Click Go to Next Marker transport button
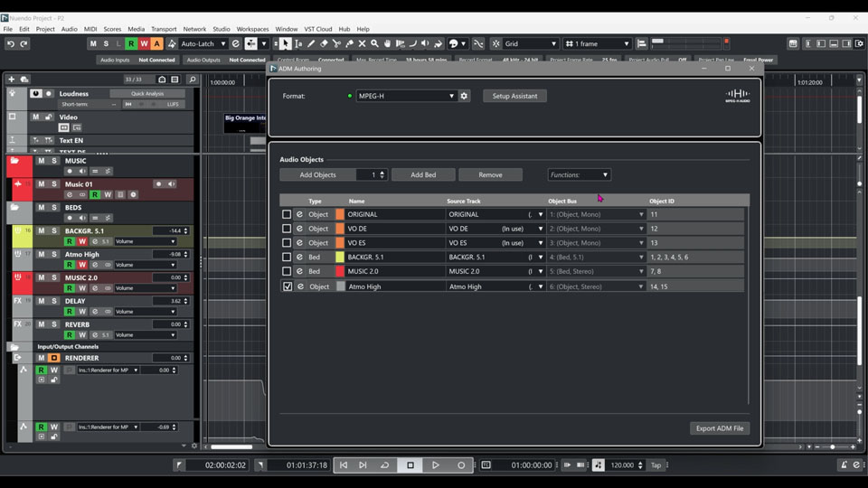 [x=363, y=465]
